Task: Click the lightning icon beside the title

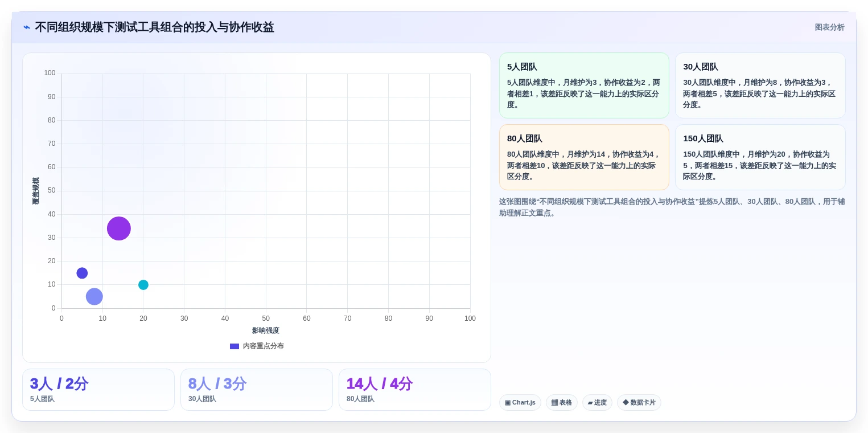Action: pyautogui.click(x=27, y=27)
